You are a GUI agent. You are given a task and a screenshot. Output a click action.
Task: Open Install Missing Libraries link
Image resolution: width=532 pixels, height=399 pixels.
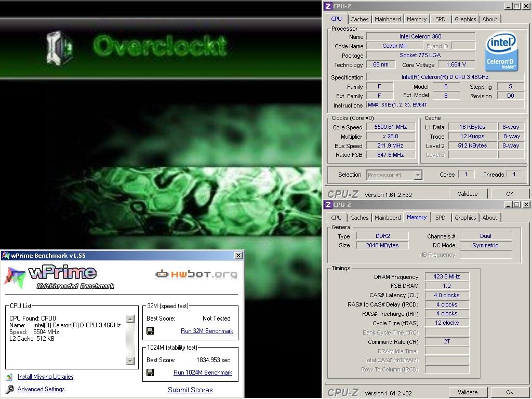click(x=46, y=377)
